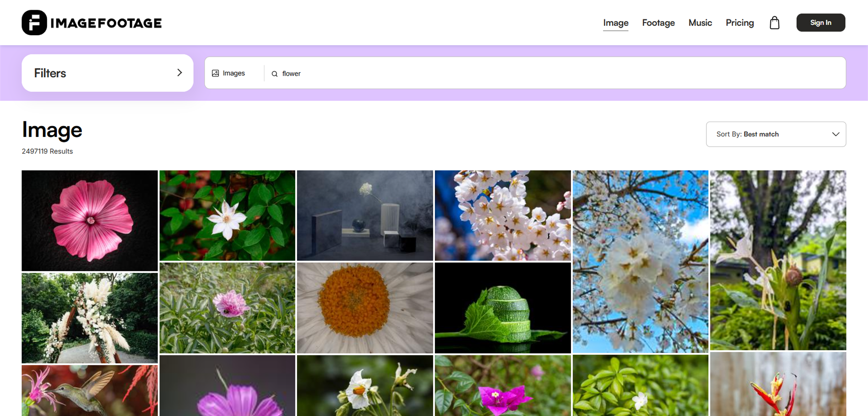
Task: Go to the Image nav tab
Action: (615, 23)
